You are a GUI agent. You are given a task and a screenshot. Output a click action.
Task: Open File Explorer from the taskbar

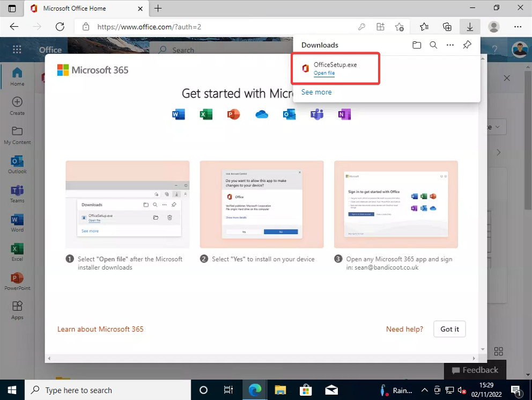point(279,390)
